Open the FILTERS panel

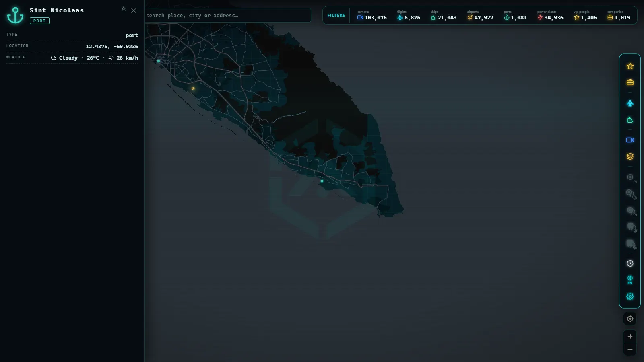336,16
